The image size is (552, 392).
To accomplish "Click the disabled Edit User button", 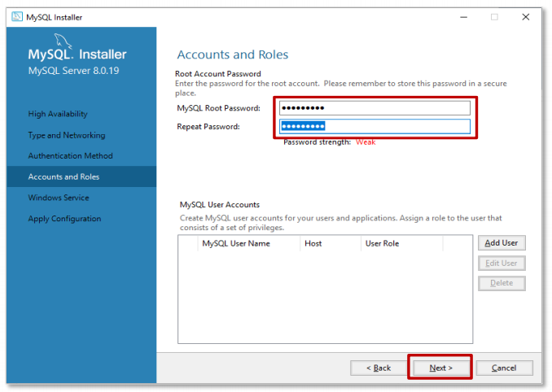I will 502,263.
